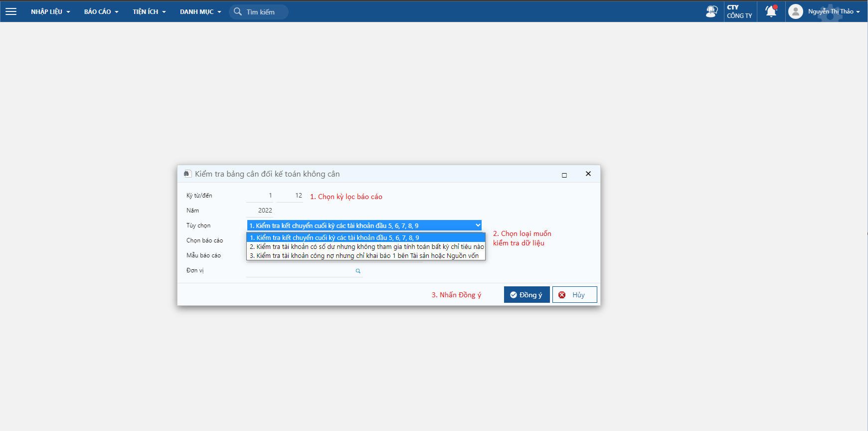
Task: Open the notifications bell
Action: point(771,11)
